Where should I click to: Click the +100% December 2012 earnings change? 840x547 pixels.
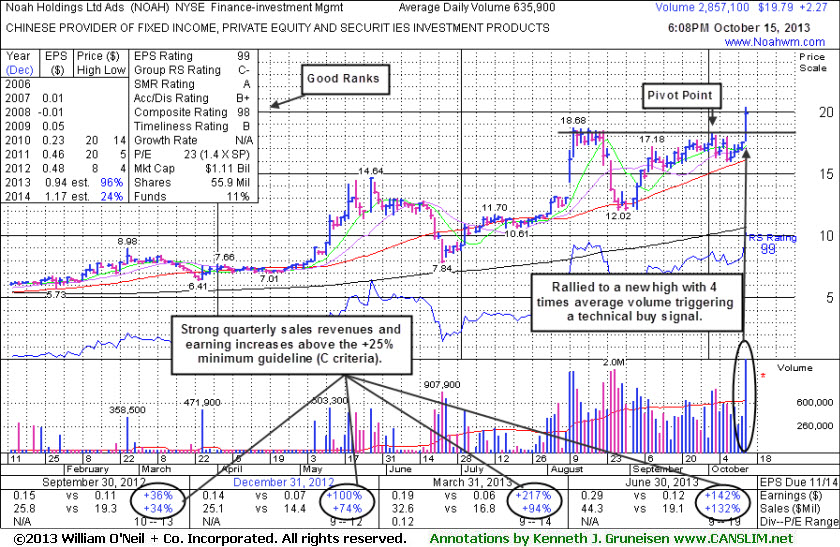(344, 496)
